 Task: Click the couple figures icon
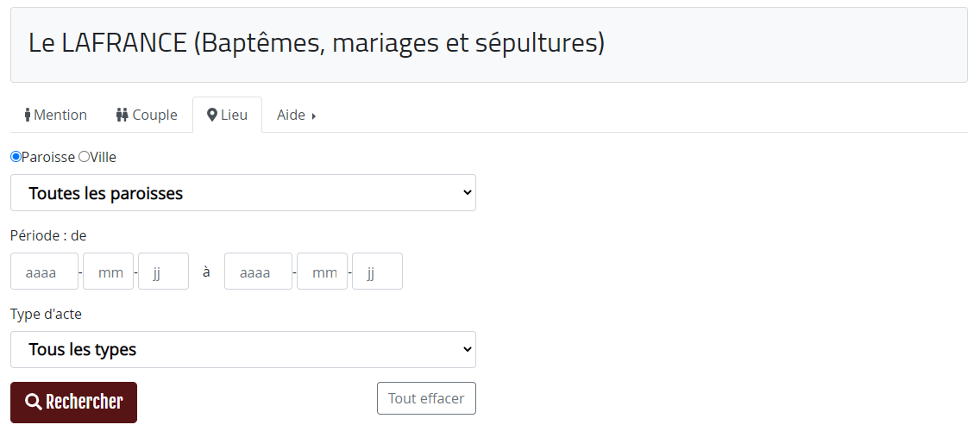[122, 115]
